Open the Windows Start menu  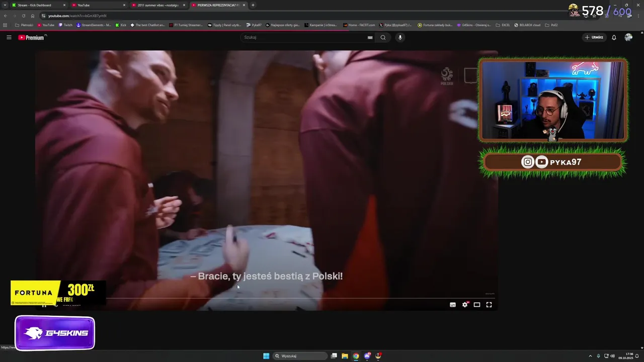(266, 356)
